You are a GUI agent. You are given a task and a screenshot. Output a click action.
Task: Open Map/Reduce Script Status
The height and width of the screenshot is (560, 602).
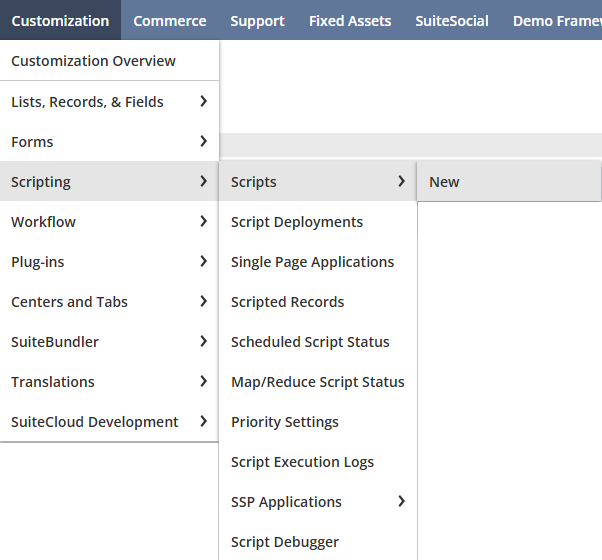click(318, 382)
